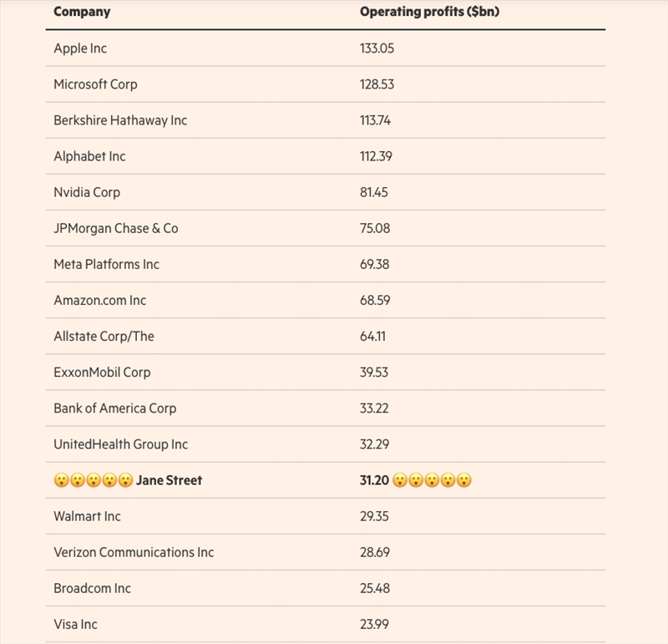Click the JPMorgan Chase & Co name

click(x=116, y=228)
